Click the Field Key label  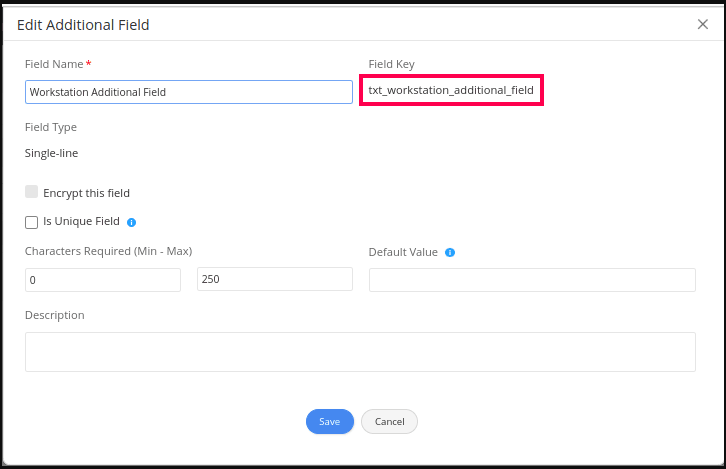coord(392,64)
